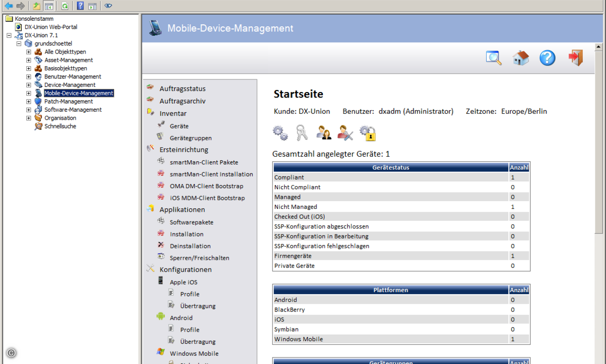606x364 pixels.
Task: Expand the Basisobjekttypen node
Action: coord(29,68)
